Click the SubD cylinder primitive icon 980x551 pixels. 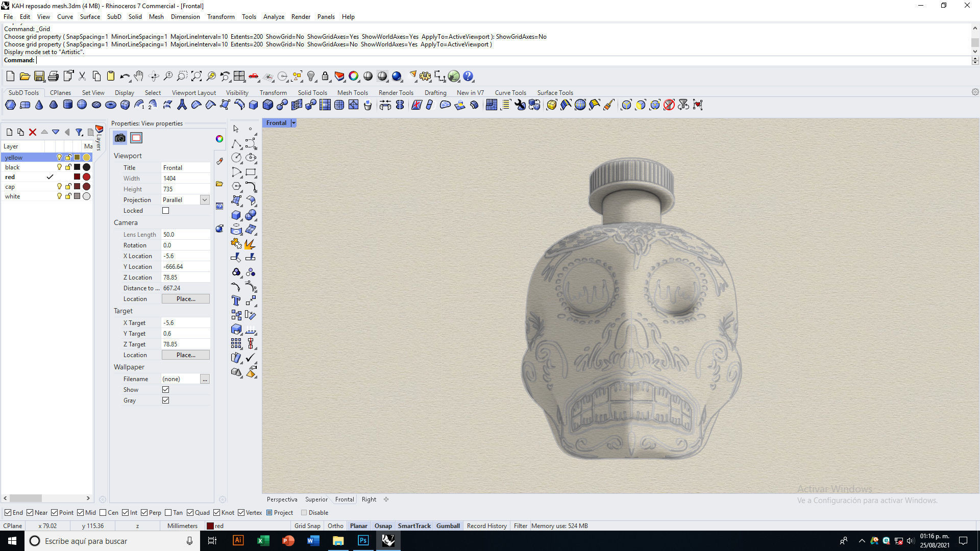(x=67, y=105)
